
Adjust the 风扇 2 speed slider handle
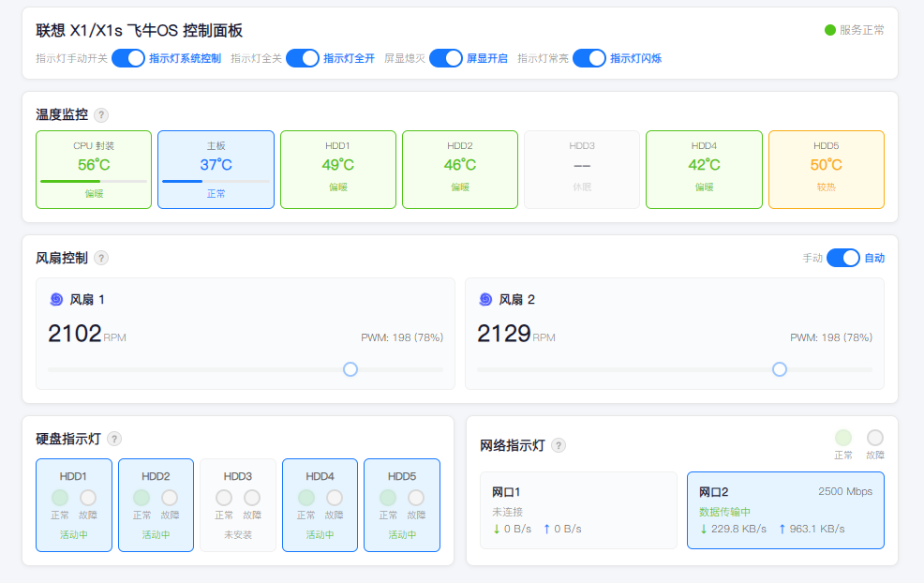(780, 369)
